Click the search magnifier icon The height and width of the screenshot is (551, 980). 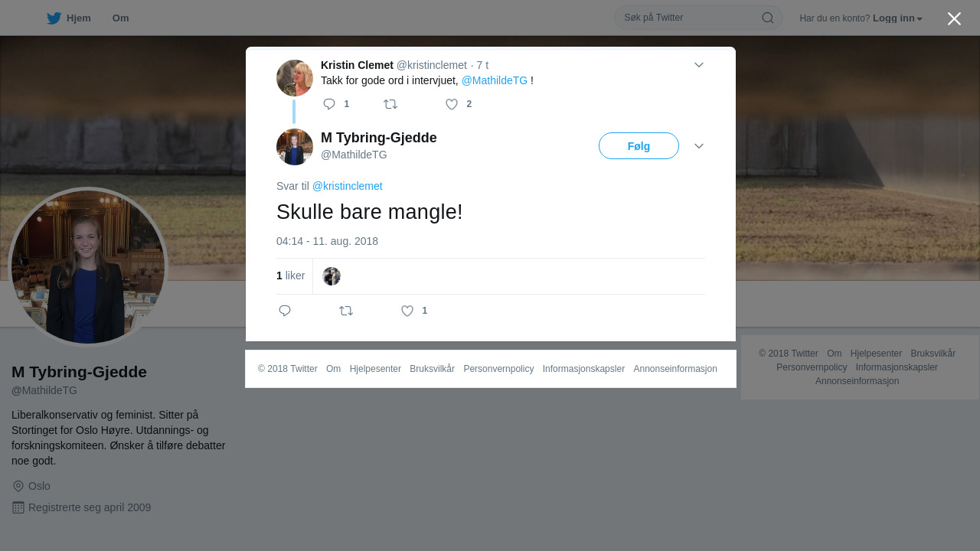[767, 18]
